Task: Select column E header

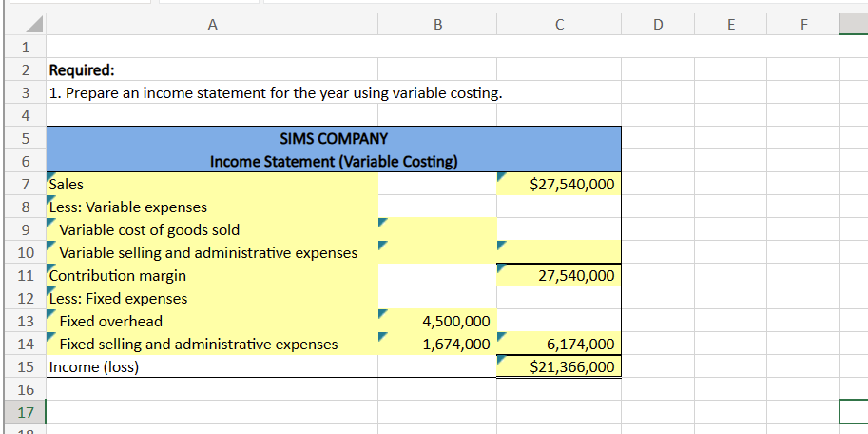Action: pos(731,24)
